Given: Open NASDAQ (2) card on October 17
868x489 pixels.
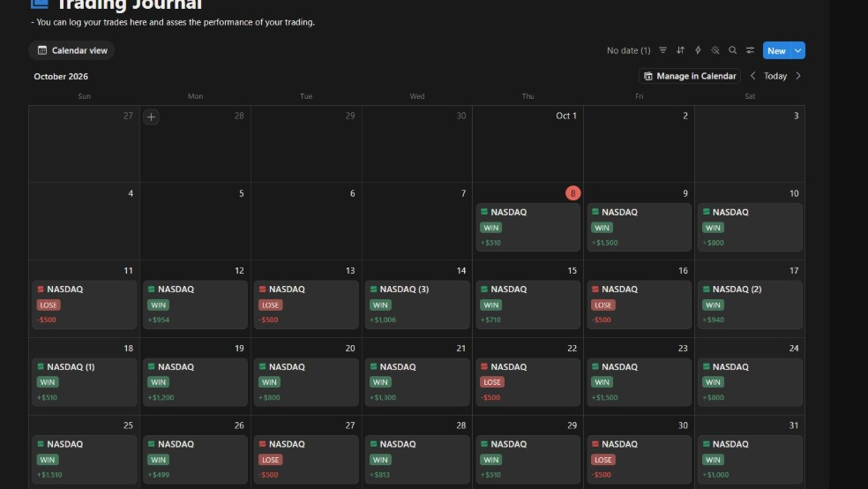Looking at the screenshot, I should (x=750, y=305).
